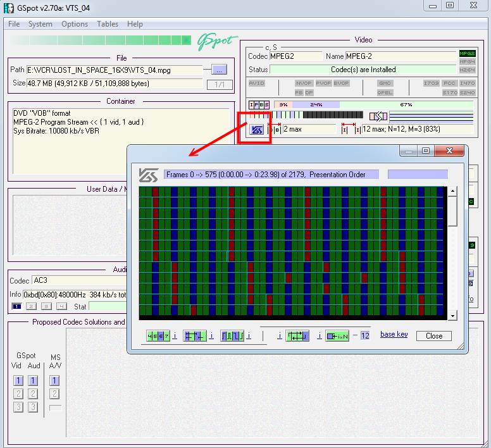Click the GMC indicator badge
Image resolution: width=491 pixels, height=448 pixels.
385,83
